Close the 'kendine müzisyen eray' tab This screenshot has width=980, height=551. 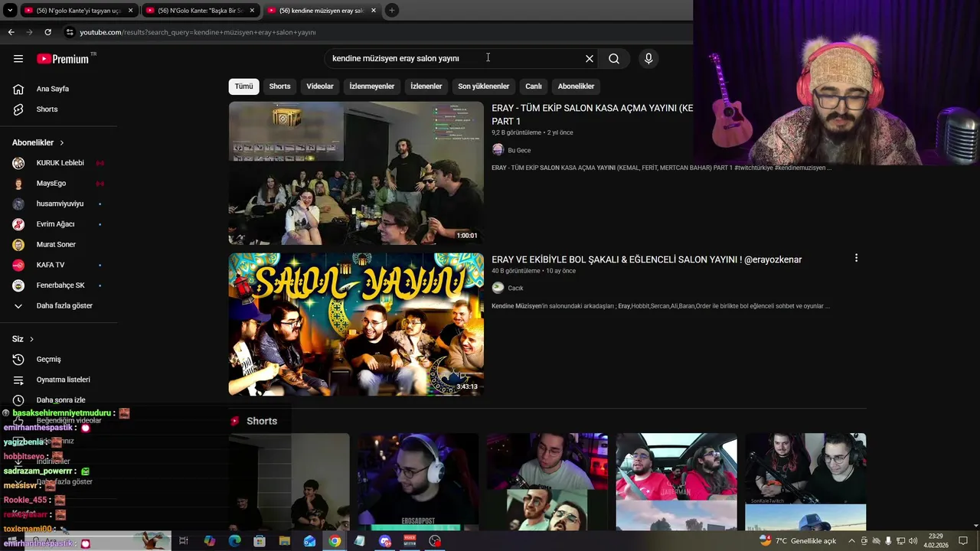(374, 11)
